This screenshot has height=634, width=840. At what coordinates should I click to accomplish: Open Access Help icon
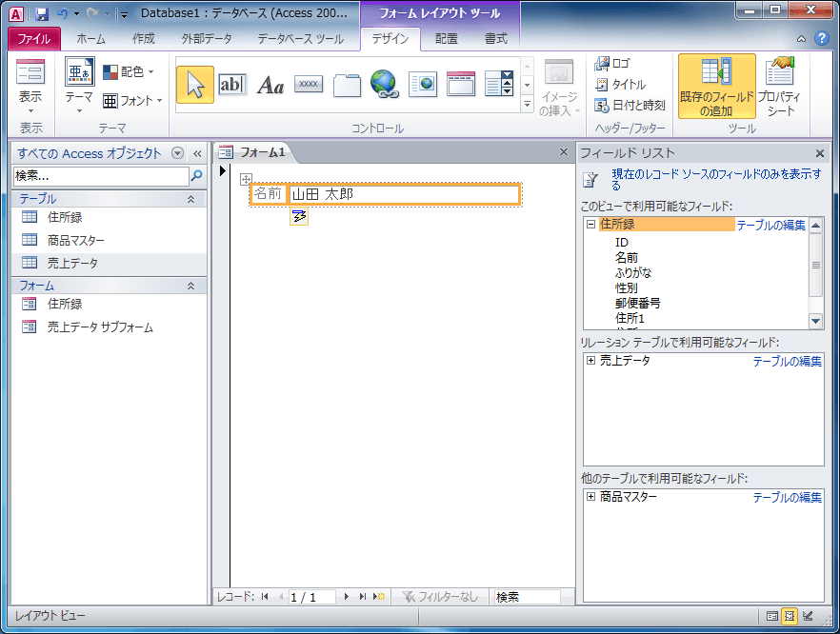tap(821, 38)
